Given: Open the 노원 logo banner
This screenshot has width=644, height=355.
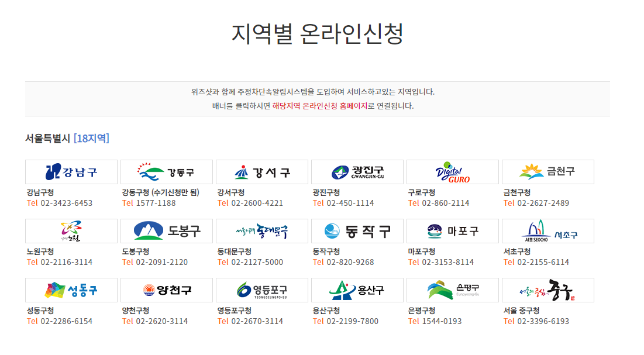Looking at the screenshot, I should [71, 231].
